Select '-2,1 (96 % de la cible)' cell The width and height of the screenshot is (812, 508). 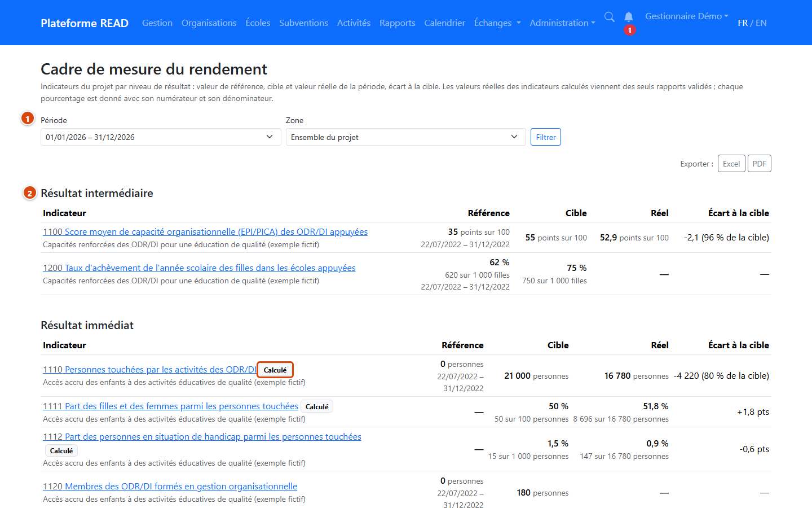coord(726,238)
